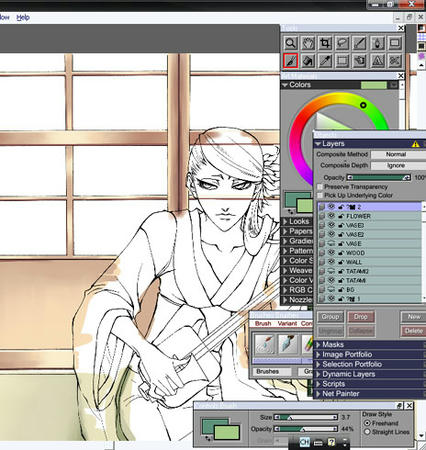This screenshot has width=426, height=450.
Task: Select the Lasso tool
Action: click(x=343, y=43)
